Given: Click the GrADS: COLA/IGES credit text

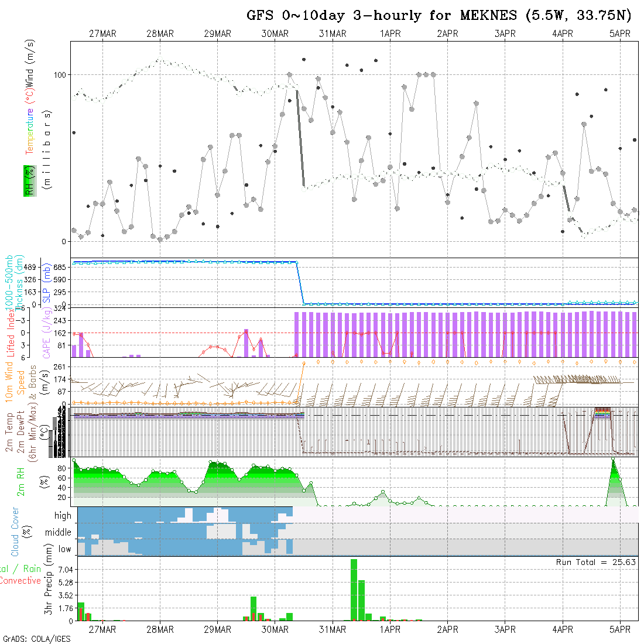Looking at the screenshot, I should [x=36, y=639].
